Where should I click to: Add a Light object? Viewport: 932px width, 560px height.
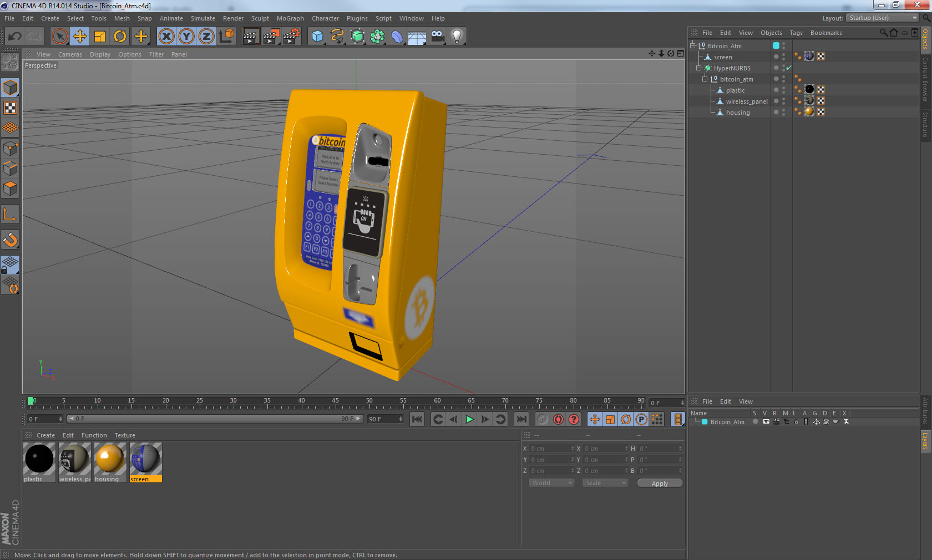coord(457,37)
